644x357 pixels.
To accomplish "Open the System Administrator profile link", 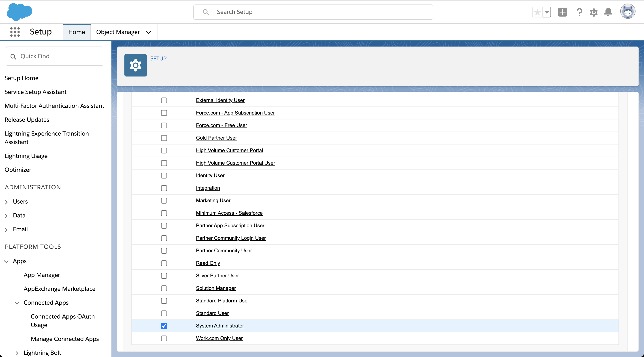I will pyautogui.click(x=220, y=326).
